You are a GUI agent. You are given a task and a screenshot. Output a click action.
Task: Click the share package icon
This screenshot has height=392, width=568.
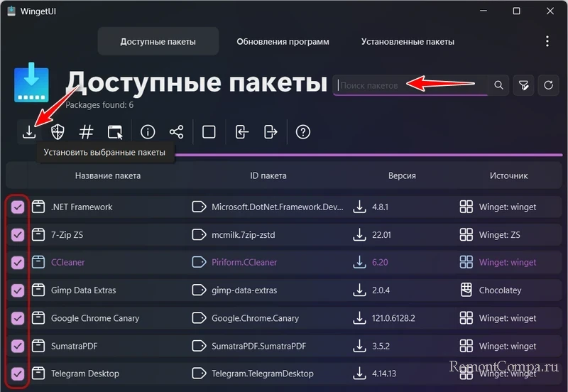click(x=177, y=132)
